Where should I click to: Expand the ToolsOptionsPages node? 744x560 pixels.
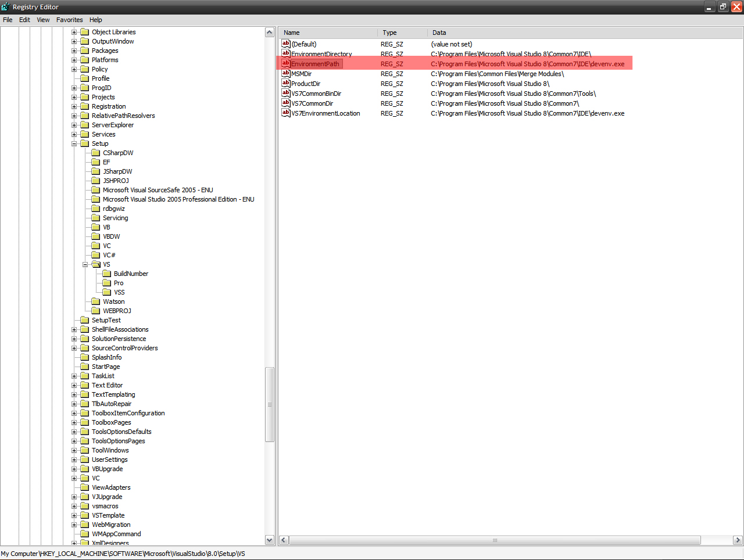(74, 441)
